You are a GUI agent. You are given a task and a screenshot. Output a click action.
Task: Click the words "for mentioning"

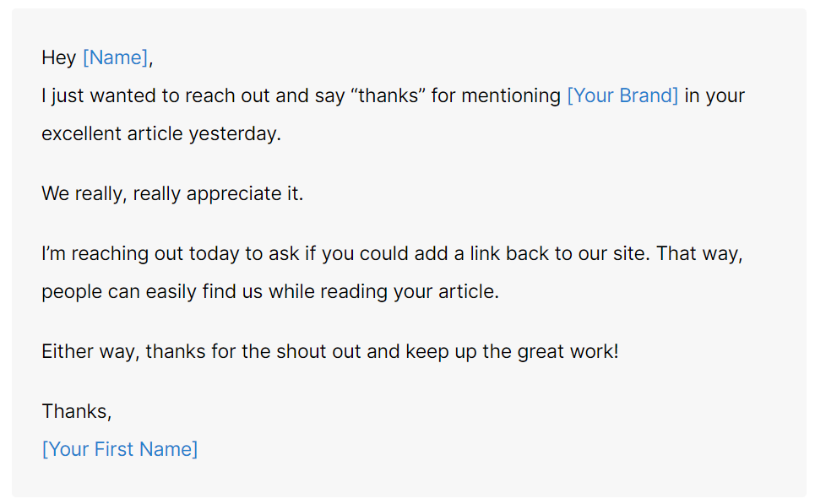[497, 95]
